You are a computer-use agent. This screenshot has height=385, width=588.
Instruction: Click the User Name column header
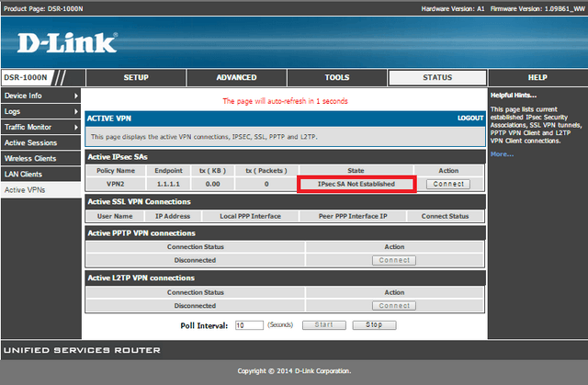(x=115, y=216)
